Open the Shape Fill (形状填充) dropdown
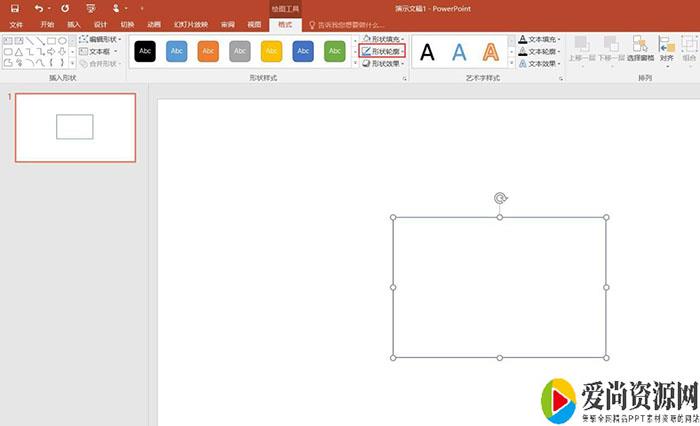The image size is (700, 426). click(x=383, y=38)
